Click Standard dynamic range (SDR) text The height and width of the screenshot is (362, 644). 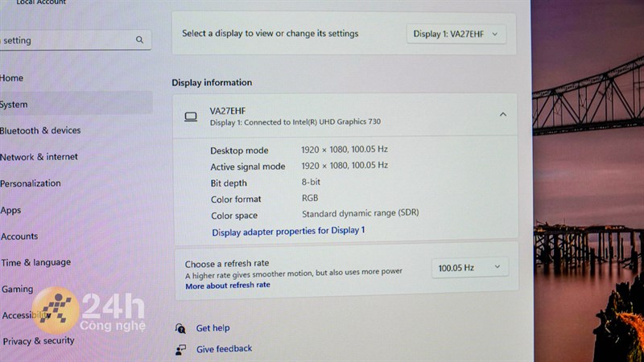(x=360, y=213)
